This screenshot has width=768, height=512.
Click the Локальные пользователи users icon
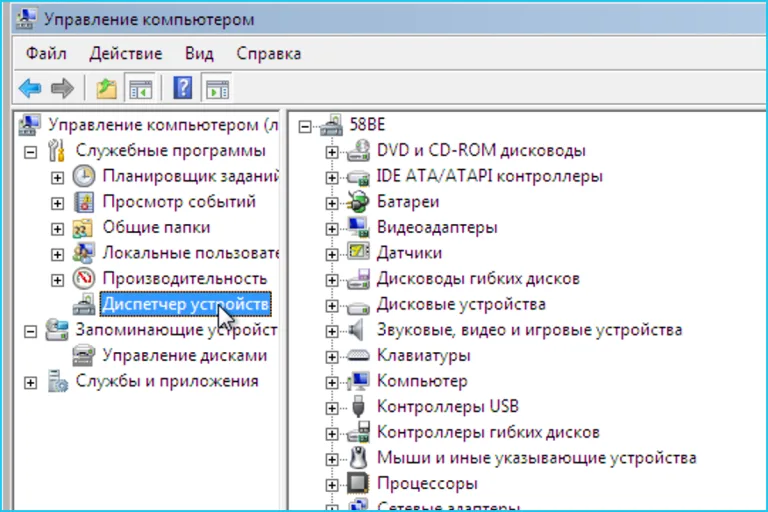pos(83,253)
